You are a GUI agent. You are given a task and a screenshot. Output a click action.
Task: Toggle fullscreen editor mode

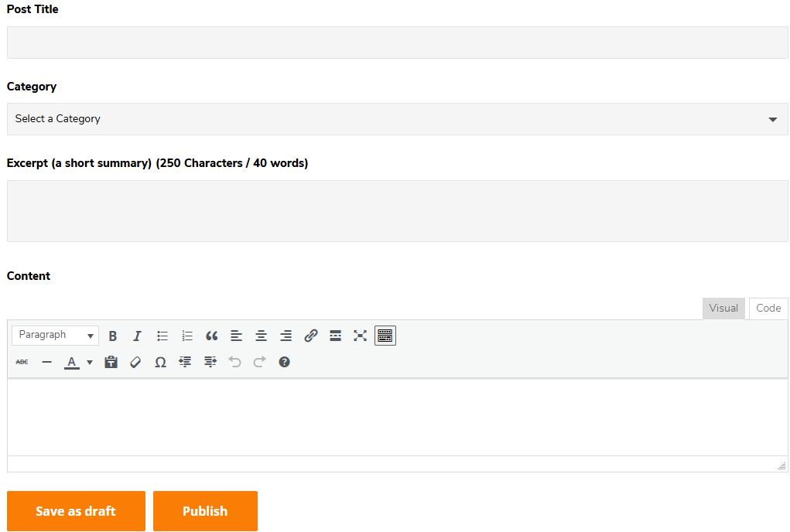click(x=360, y=336)
